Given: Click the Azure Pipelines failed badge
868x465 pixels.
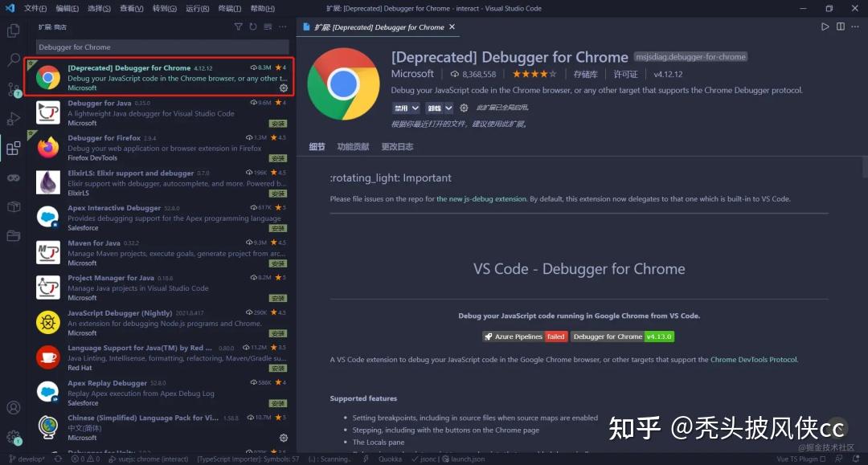Looking at the screenshot, I should point(525,337).
